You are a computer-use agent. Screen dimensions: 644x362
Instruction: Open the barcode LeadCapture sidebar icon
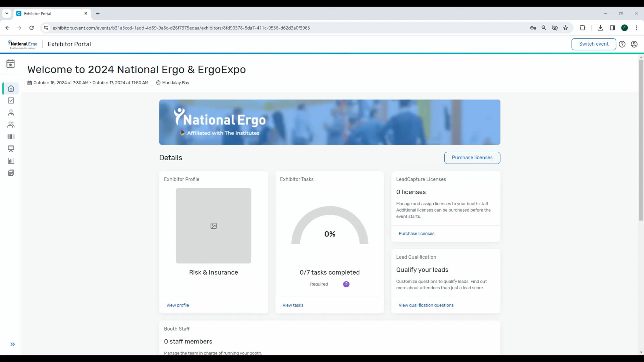click(11, 137)
